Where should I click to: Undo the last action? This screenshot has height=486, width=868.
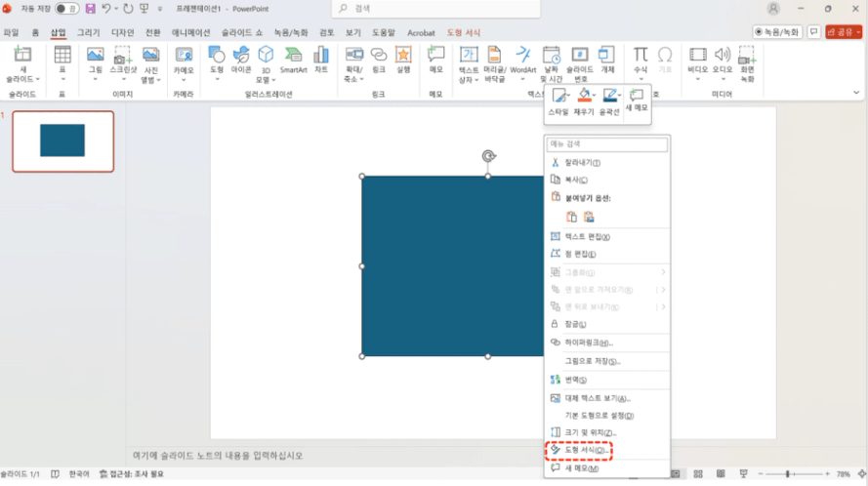click(106, 9)
